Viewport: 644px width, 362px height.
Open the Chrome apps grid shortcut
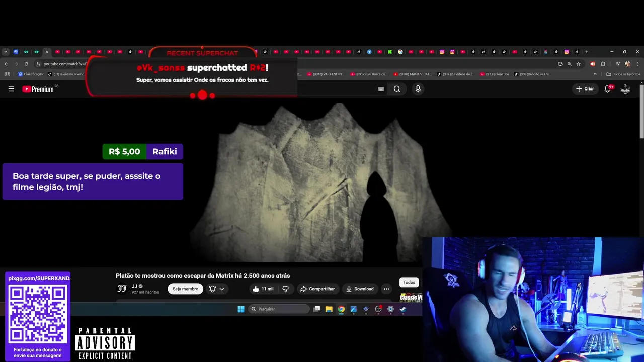[x=7, y=74]
